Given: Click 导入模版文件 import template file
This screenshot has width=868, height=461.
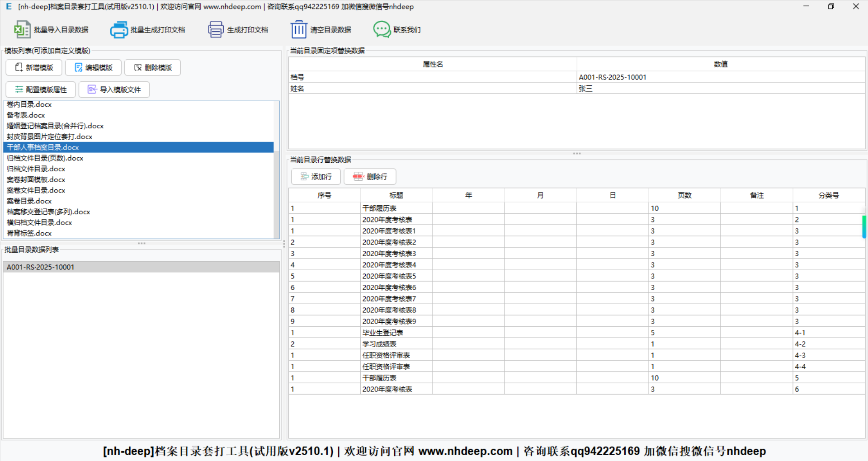Looking at the screenshot, I should point(114,90).
